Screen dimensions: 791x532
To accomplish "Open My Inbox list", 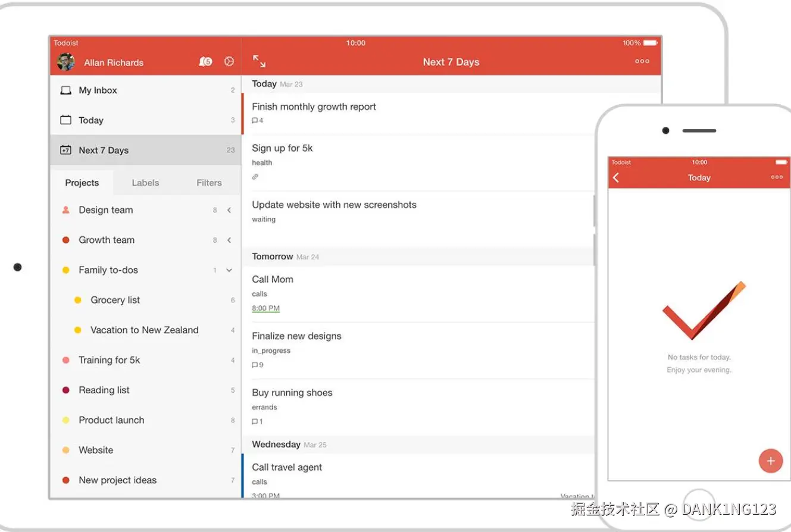I will pyautogui.click(x=145, y=90).
